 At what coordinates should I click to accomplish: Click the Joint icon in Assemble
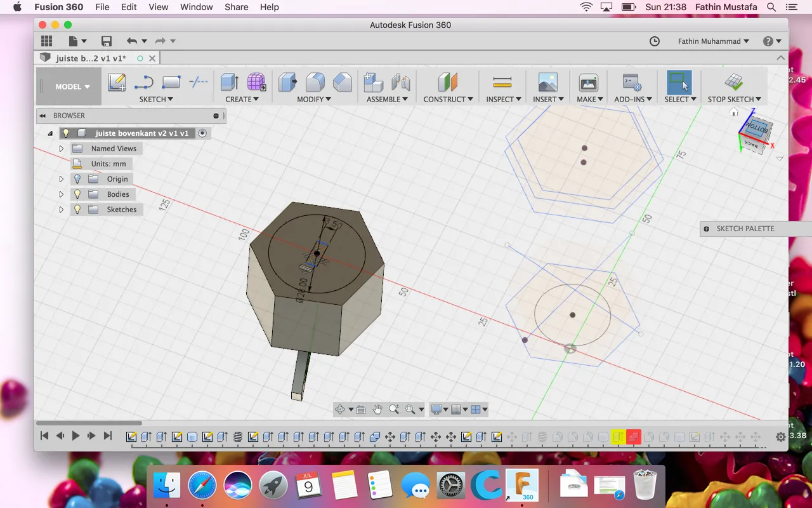click(400, 83)
